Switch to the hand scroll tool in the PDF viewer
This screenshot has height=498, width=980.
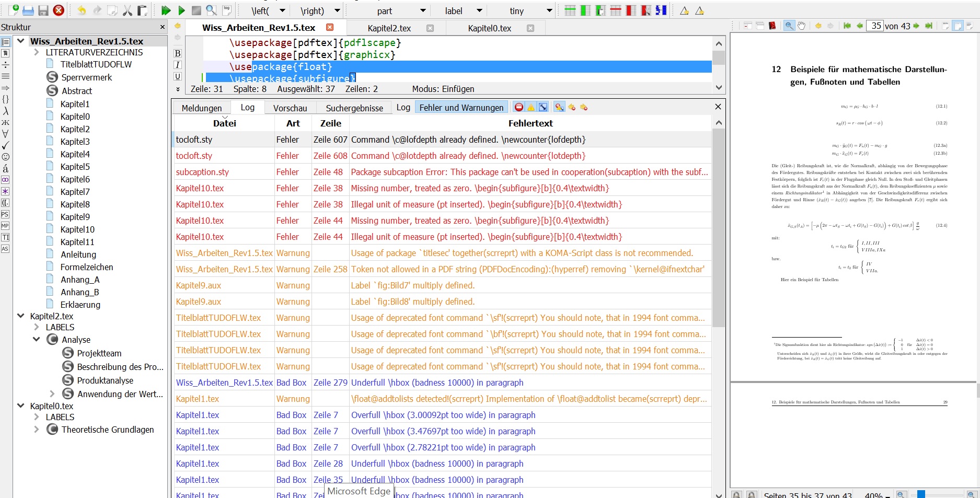coord(801,26)
